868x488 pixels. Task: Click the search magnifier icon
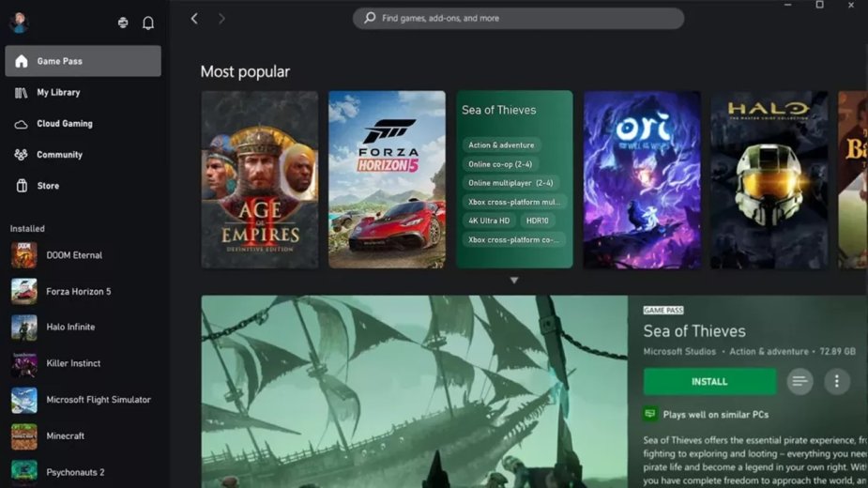click(370, 18)
